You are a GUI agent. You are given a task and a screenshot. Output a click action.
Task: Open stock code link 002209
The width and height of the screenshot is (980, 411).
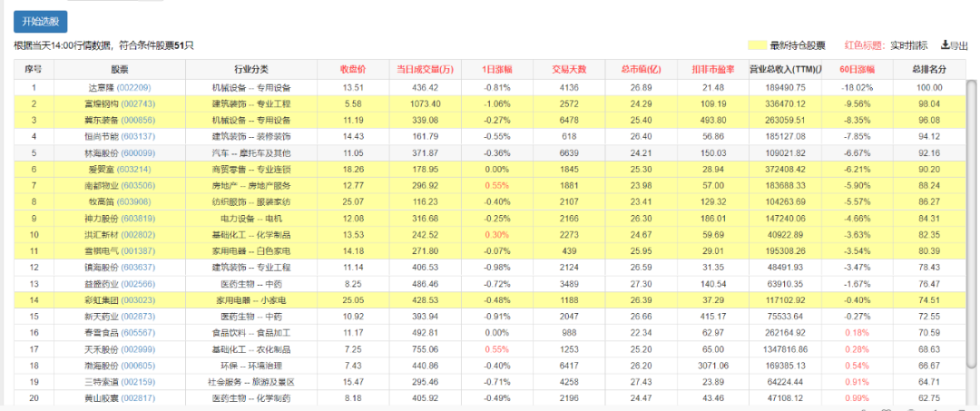(132, 87)
